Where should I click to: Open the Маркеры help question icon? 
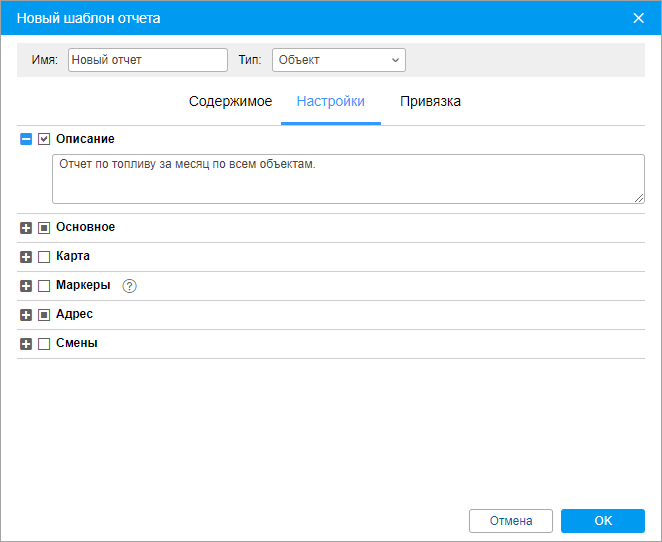click(129, 286)
